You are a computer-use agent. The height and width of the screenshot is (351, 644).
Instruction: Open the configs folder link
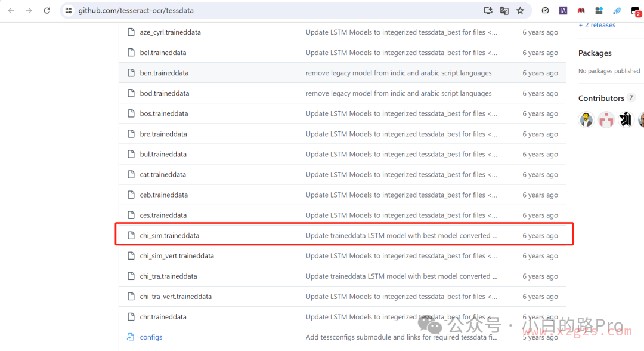pos(151,337)
